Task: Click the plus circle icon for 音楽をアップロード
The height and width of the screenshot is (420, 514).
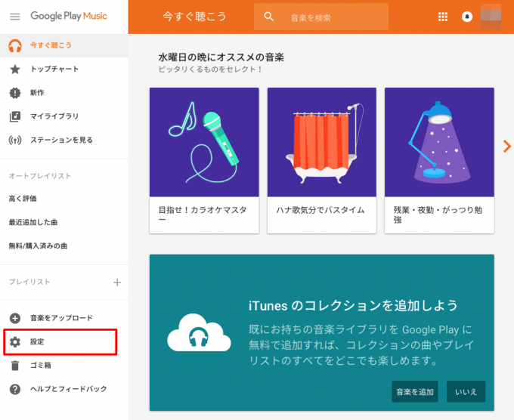Action: (15, 318)
